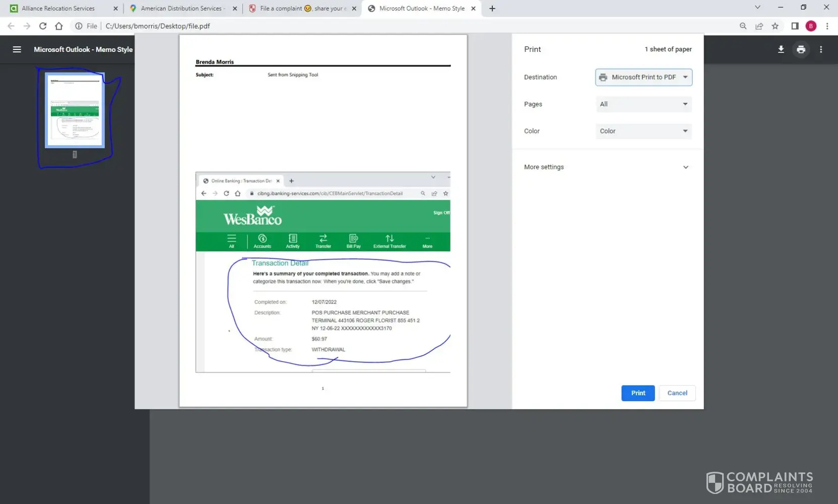Reload the page with refresh icon
The height and width of the screenshot is (504, 838).
pyautogui.click(x=43, y=26)
